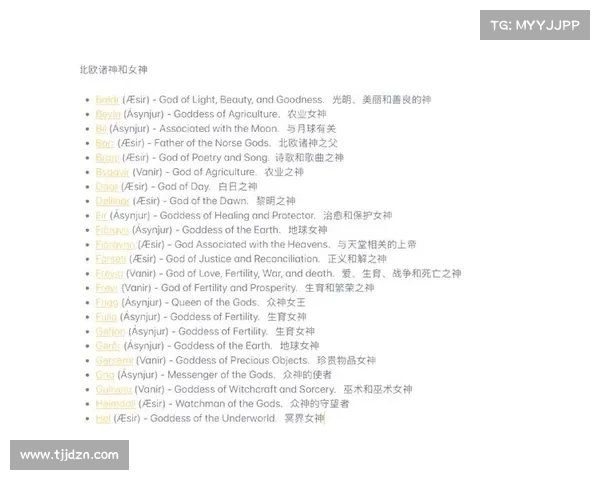Screen dimensions: 600x480
Task: Click the Chinese text 光明、美丽和善良的神
Action: point(382,100)
